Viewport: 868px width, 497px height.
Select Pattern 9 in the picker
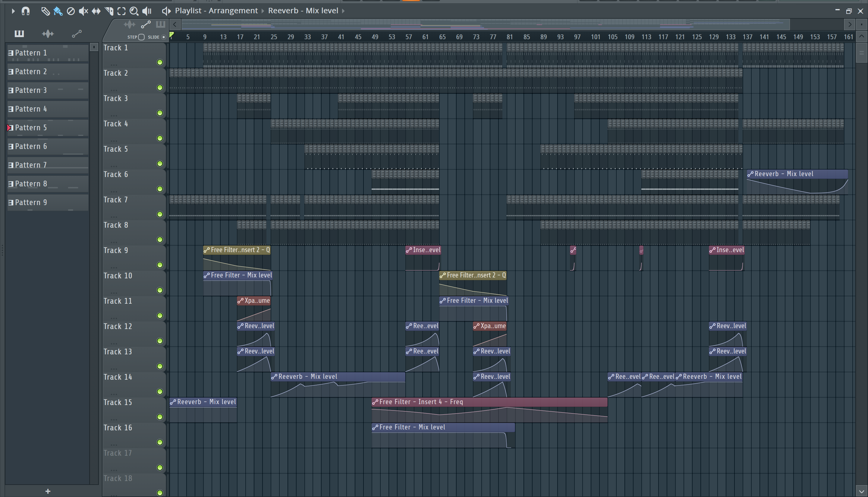48,202
